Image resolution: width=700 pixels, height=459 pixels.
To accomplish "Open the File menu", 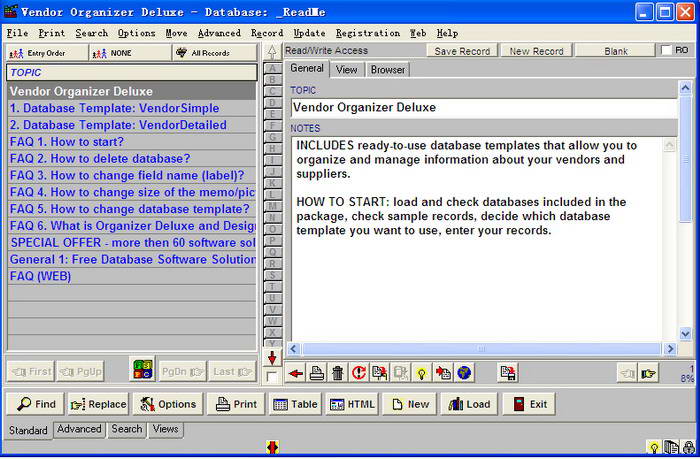I will coord(17,33).
